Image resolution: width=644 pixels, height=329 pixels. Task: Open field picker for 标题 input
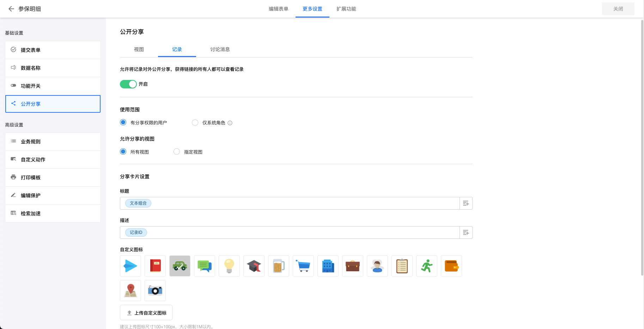(x=466, y=203)
